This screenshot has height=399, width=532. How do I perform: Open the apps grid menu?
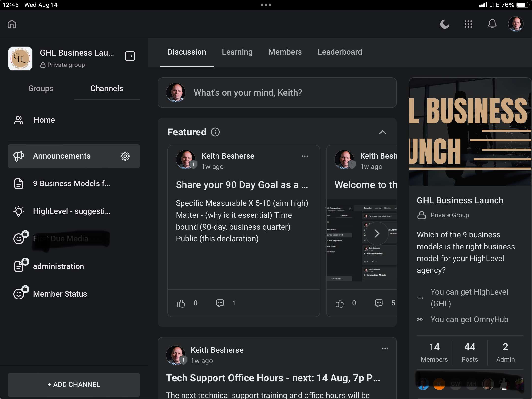pos(468,24)
